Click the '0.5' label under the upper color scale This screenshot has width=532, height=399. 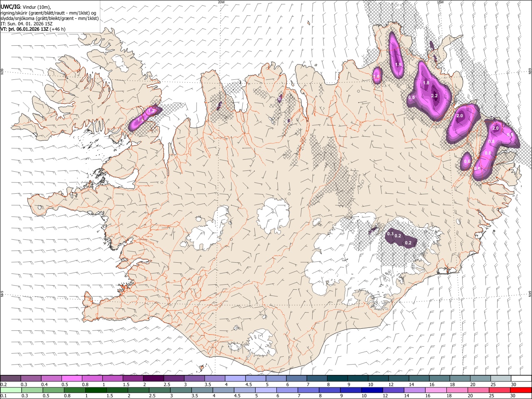click(64, 384)
